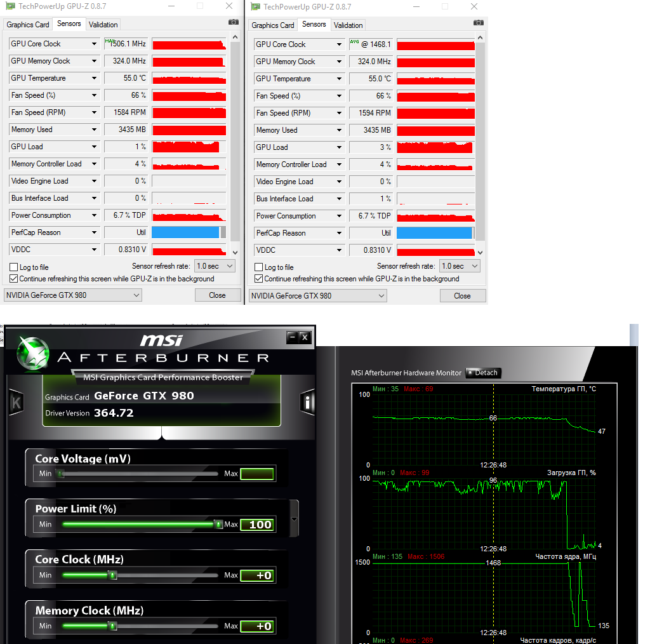Close the MSI Afterburner window
Screen dimensions: 650x644
tap(305, 337)
